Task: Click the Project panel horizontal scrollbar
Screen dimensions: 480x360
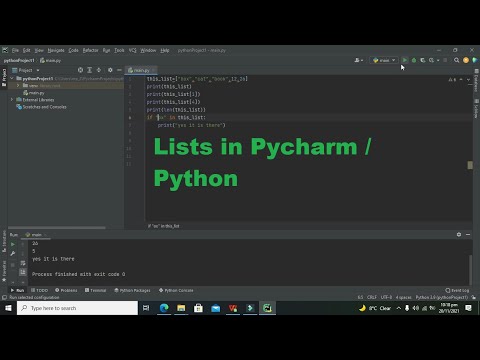Action: pos(57,228)
